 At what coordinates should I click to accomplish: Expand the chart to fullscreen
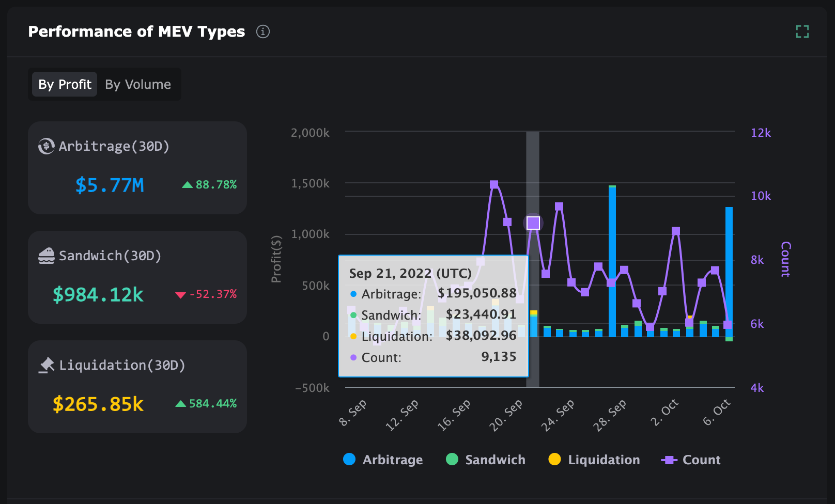click(x=802, y=31)
